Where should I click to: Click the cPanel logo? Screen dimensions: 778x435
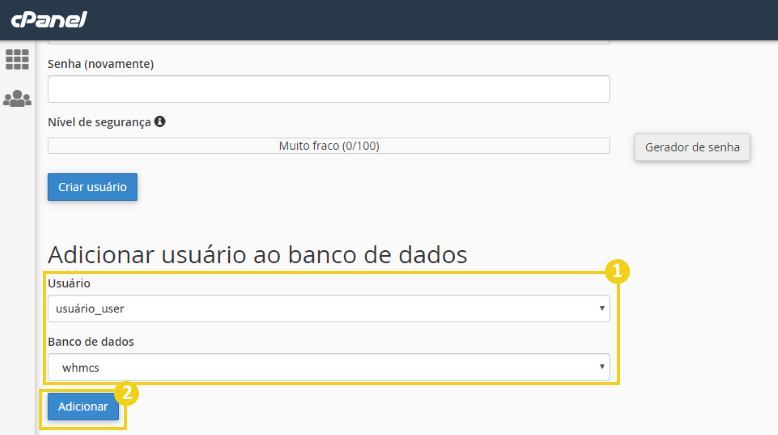point(49,20)
